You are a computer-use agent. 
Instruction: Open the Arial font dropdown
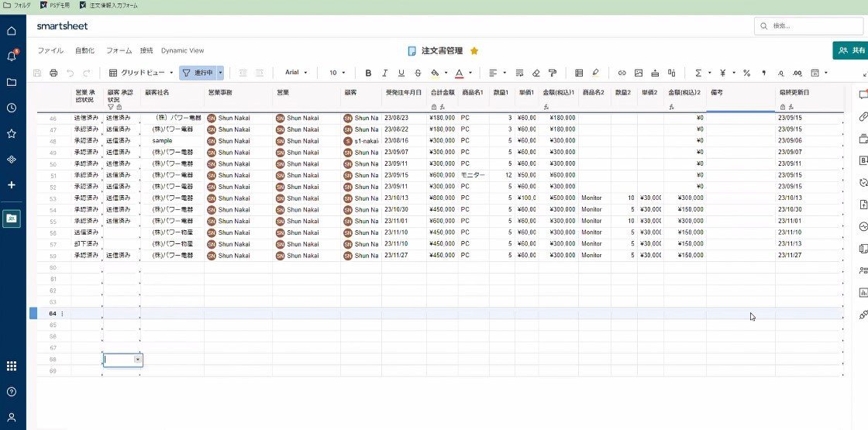[296, 73]
